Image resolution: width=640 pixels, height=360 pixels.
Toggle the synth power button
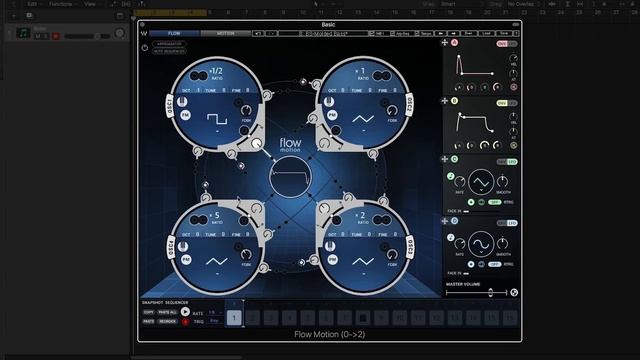pyautogui.click(x=144, y=48)
